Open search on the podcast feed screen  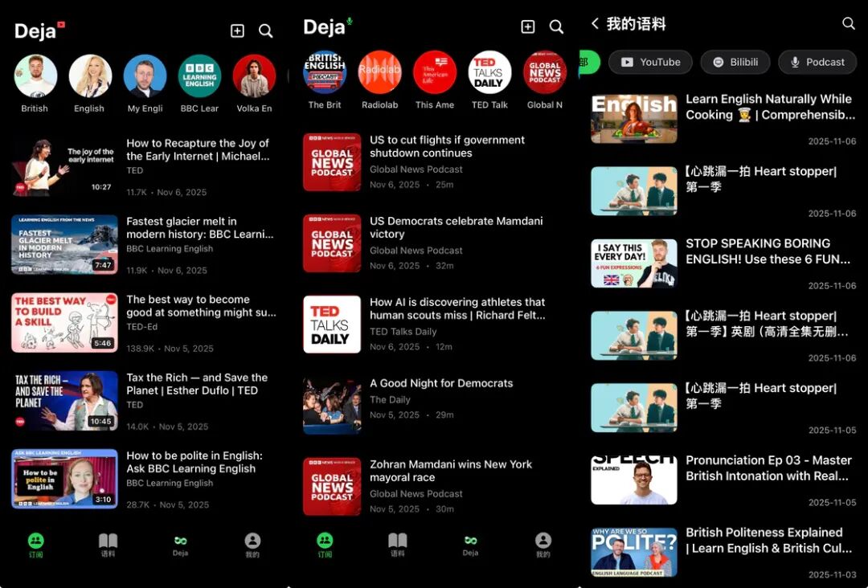point(556,27)
